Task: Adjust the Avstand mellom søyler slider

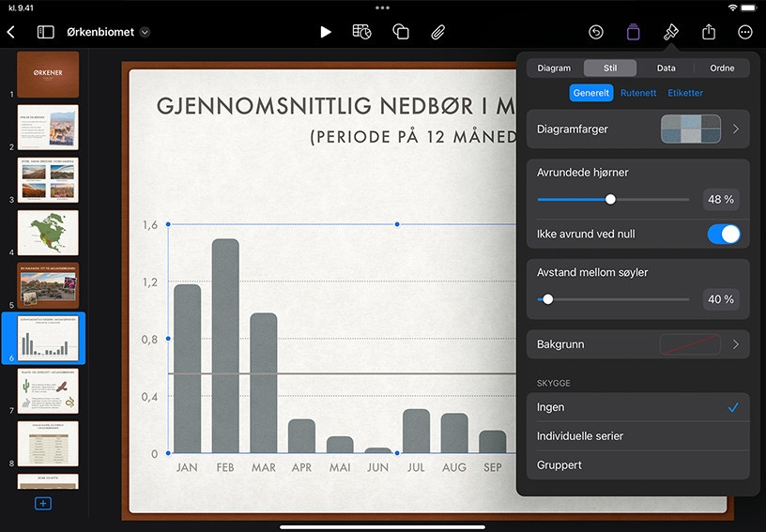Action: [548, 299]
